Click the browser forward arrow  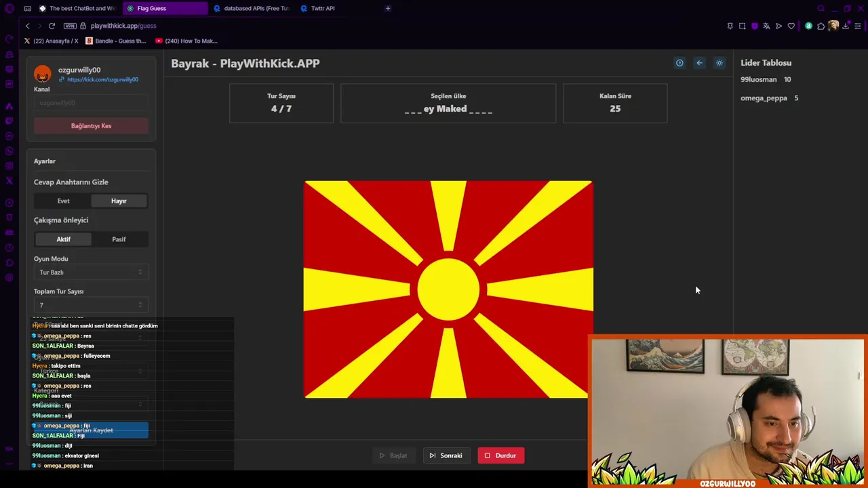point(39,26)
